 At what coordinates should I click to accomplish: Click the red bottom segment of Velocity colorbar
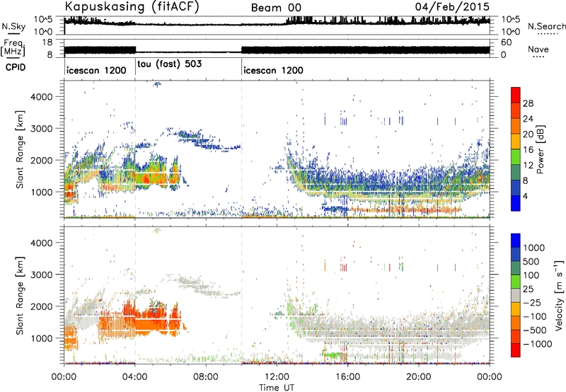click(516, 350)
